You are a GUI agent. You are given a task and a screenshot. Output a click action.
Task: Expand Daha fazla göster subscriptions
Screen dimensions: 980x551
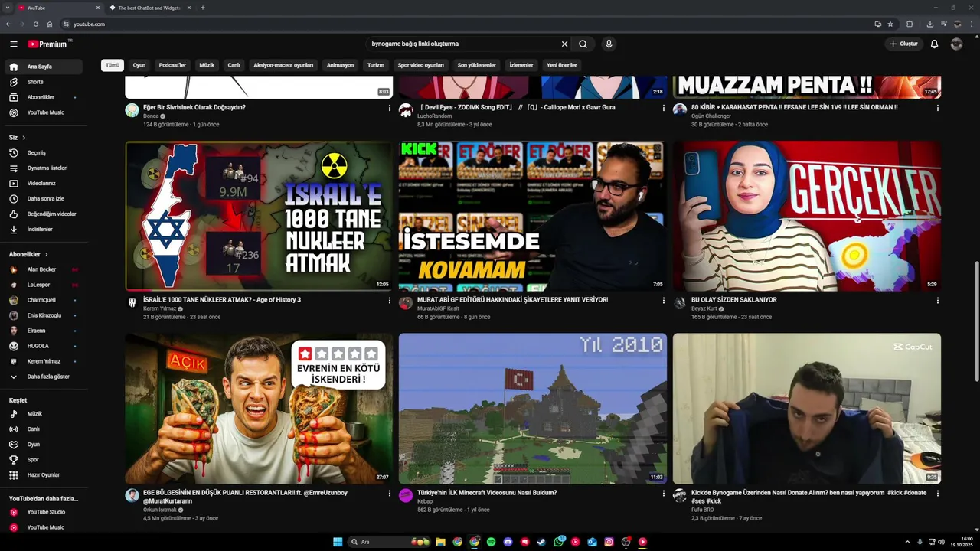44,377
